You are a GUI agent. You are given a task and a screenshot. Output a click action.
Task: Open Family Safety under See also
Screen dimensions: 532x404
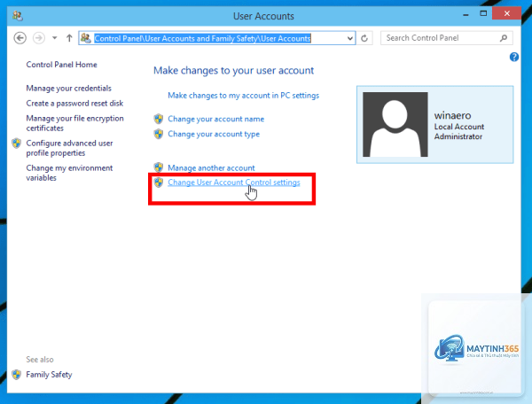coord(49,375)
